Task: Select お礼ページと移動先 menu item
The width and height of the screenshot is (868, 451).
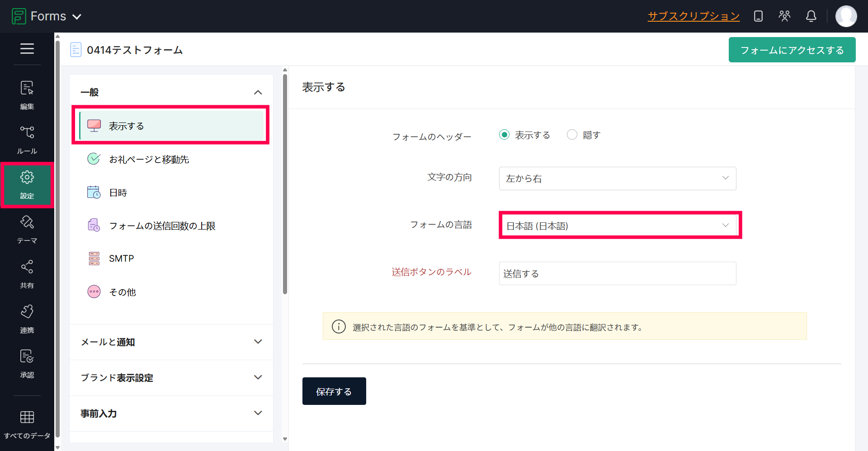Action: click(x=149, y=160)
